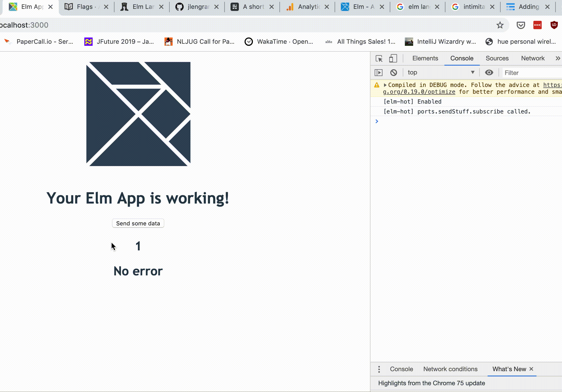562x392 pixels.
Task: Select the drawer Console tab
Action: point(401,369)
